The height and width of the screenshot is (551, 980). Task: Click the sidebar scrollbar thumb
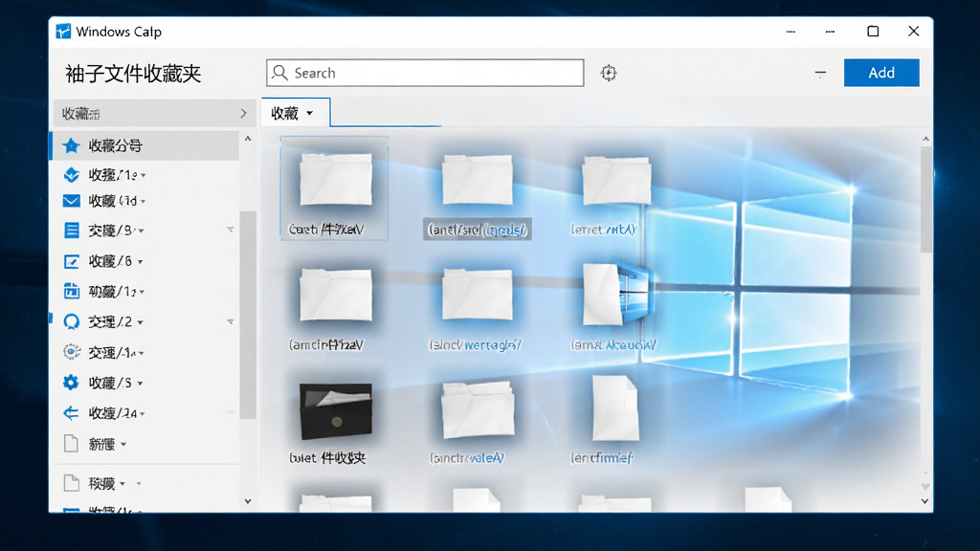(x=248, y=315)
